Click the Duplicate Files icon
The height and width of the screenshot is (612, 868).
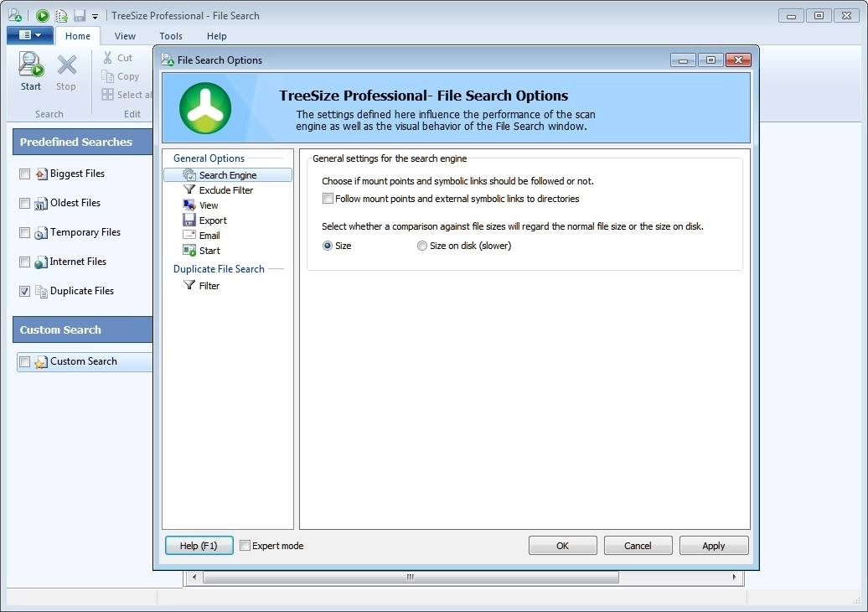[42, 291]
